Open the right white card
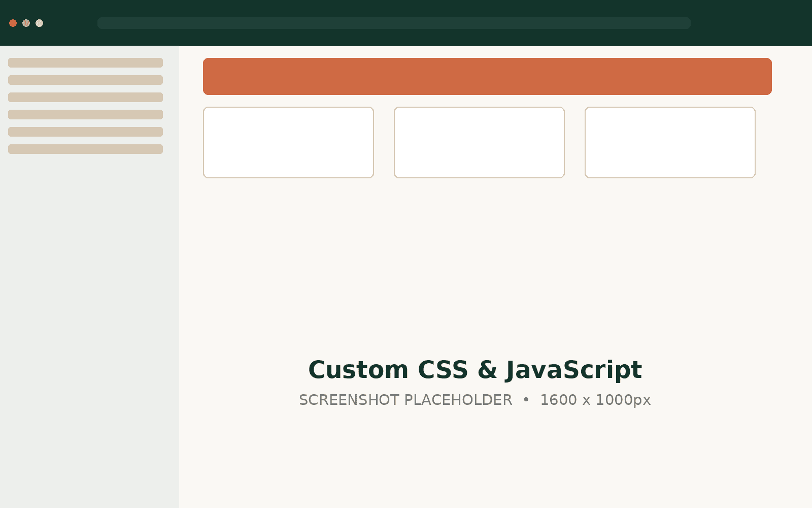This screenshot has height=508, width=812. coord(670,142)
